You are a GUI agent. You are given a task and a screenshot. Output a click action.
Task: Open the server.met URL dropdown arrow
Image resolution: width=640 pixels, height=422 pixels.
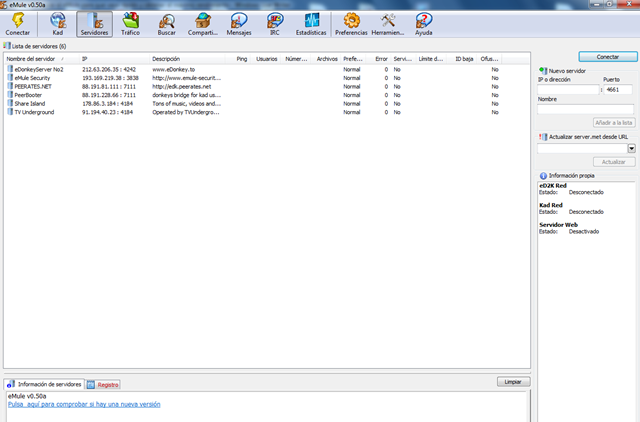click(631, 149)
